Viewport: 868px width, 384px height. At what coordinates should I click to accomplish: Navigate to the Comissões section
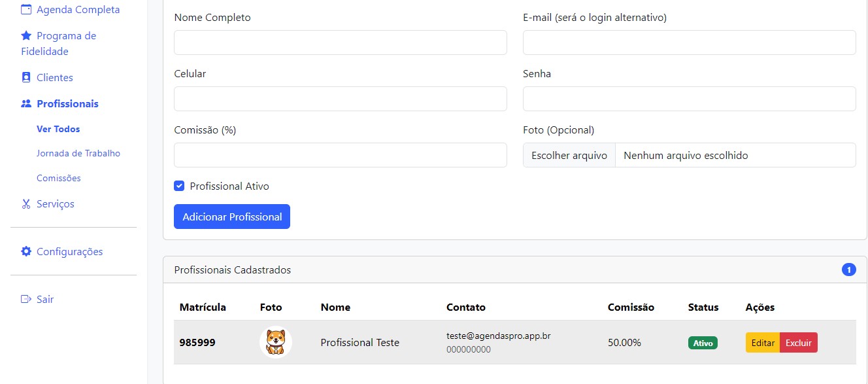[58, 177]
